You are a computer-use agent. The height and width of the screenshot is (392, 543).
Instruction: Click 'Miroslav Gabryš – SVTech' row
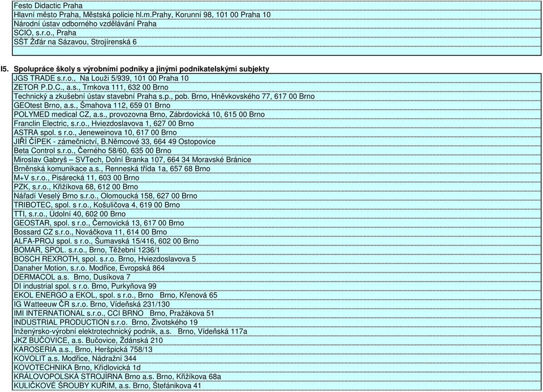[277, 160]
